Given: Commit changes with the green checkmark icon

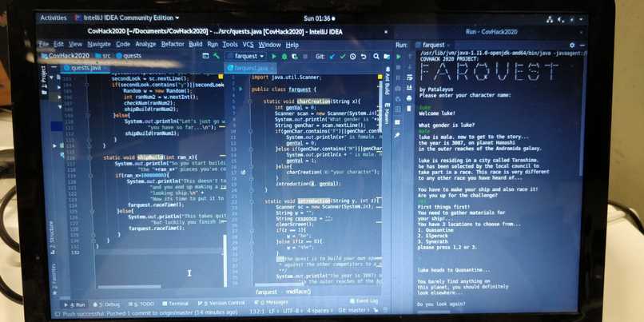Looking at the screenshot, I should (x=343, y=56).
